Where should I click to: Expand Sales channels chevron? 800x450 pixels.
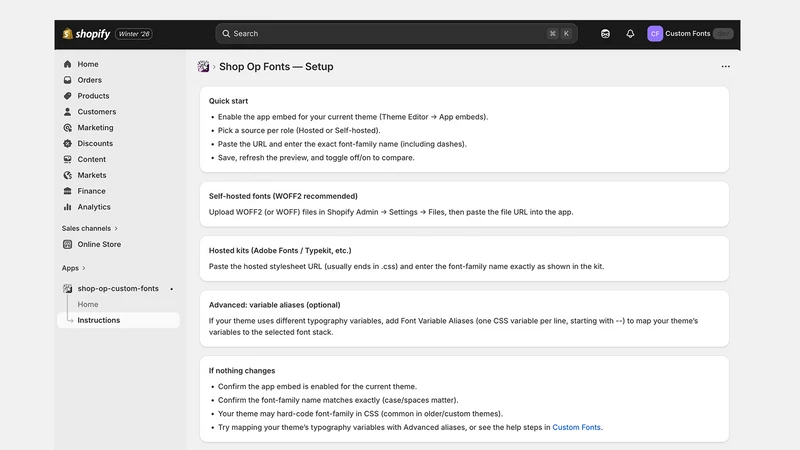(116, 229)
